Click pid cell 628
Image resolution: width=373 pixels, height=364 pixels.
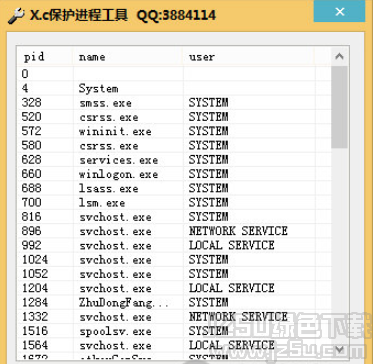click(32, 160)
